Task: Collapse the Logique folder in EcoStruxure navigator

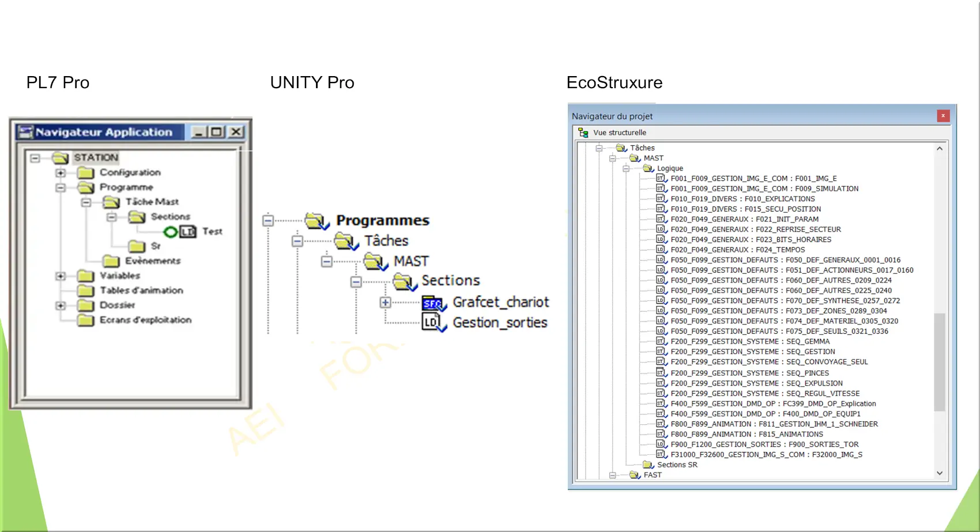Action: tap(626, 169)
